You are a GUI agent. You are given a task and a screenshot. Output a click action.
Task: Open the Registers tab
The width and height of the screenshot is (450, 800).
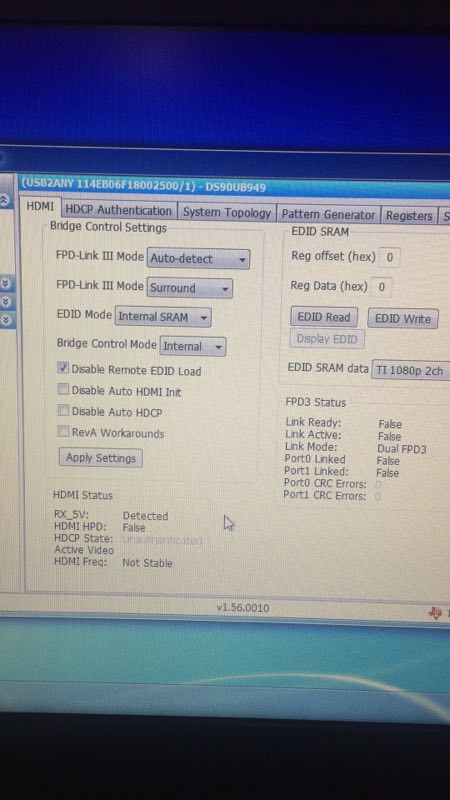click(409, 216)
